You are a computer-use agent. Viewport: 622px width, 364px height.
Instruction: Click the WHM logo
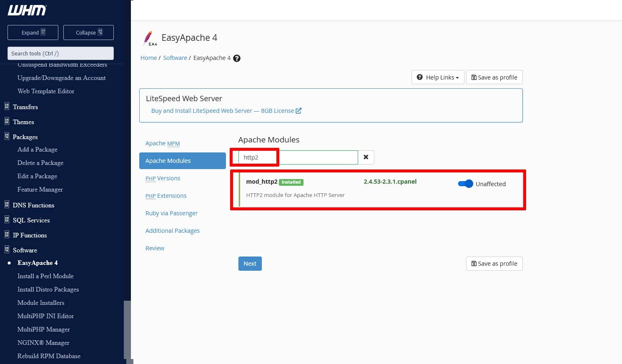[27, 10]
